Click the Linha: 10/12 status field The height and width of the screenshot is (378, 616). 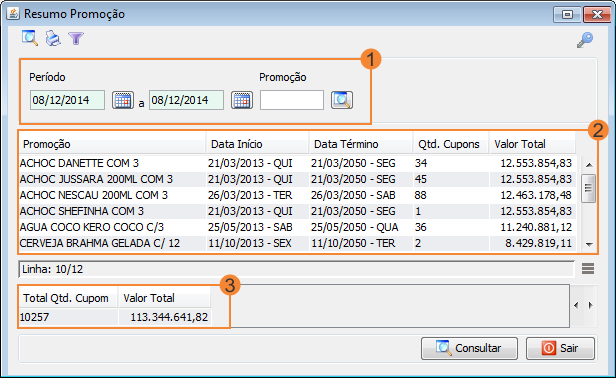tap(296, 269)
